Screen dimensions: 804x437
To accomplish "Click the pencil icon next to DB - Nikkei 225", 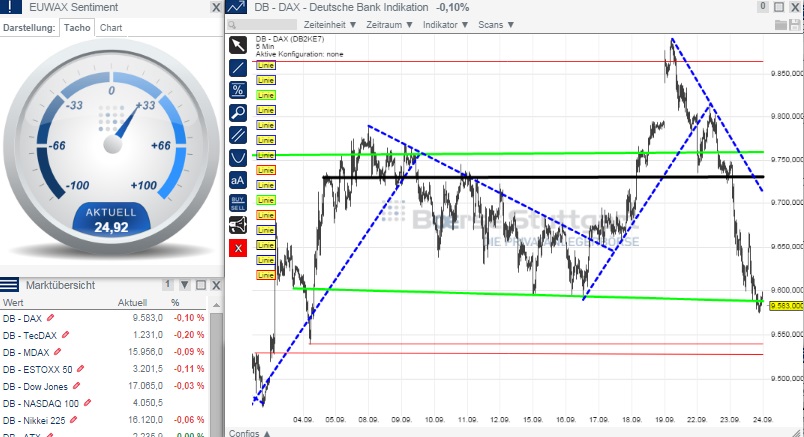I will 73,420.
